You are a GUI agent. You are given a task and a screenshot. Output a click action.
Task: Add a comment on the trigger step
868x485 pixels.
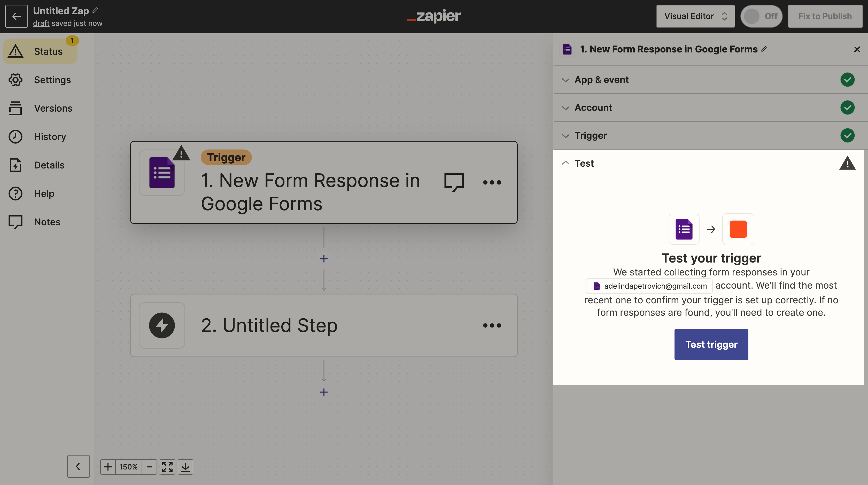click(x=454, y=182)
